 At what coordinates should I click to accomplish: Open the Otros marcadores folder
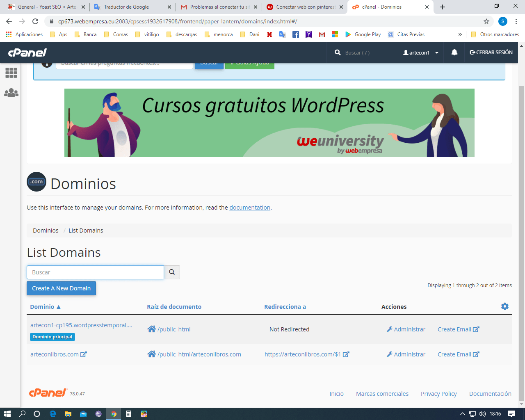(495, 34)
